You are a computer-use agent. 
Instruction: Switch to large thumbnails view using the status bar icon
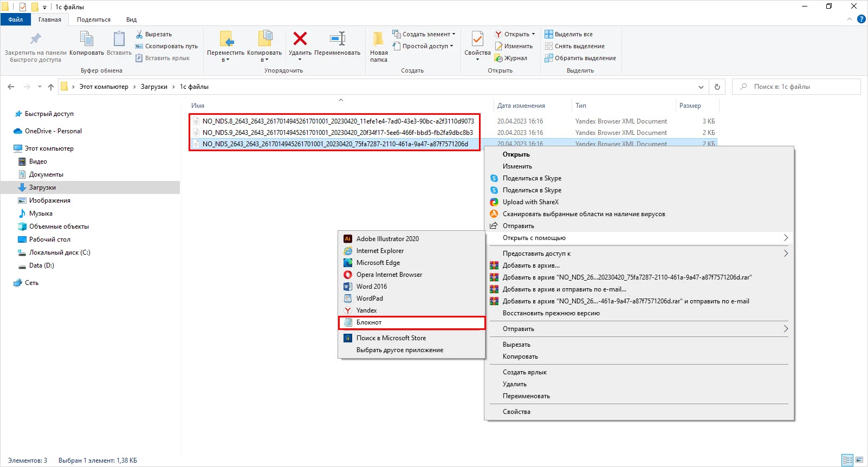[859, 460]
